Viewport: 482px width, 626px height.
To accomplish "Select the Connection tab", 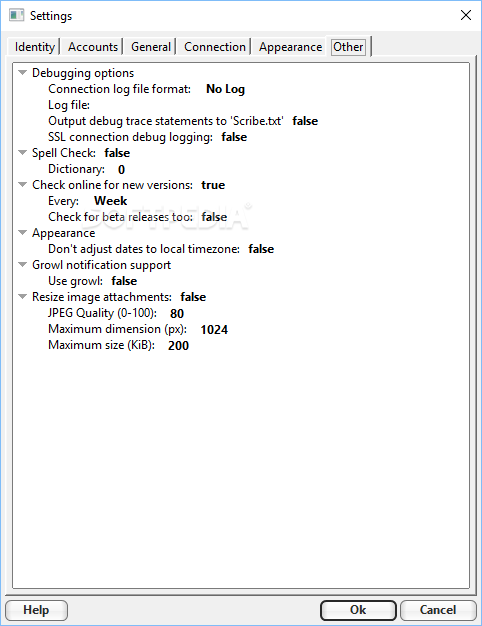I will [x=214, y=47].
